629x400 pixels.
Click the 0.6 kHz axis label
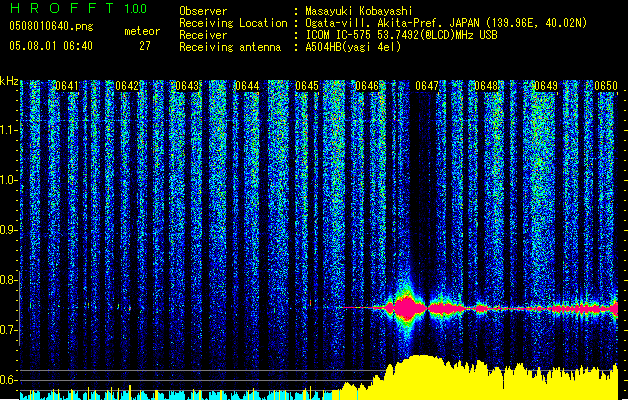[9, 380]
